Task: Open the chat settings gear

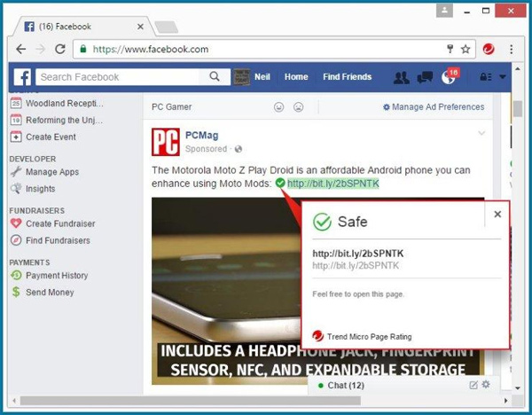Action: click(486, 385)
